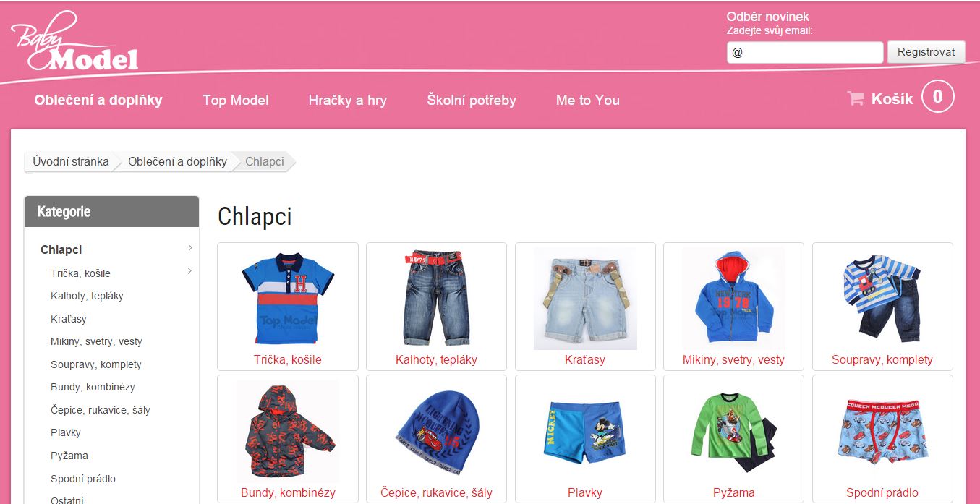Click the Registrovat button
980x504 pixels.
click(x=926, y=52)
